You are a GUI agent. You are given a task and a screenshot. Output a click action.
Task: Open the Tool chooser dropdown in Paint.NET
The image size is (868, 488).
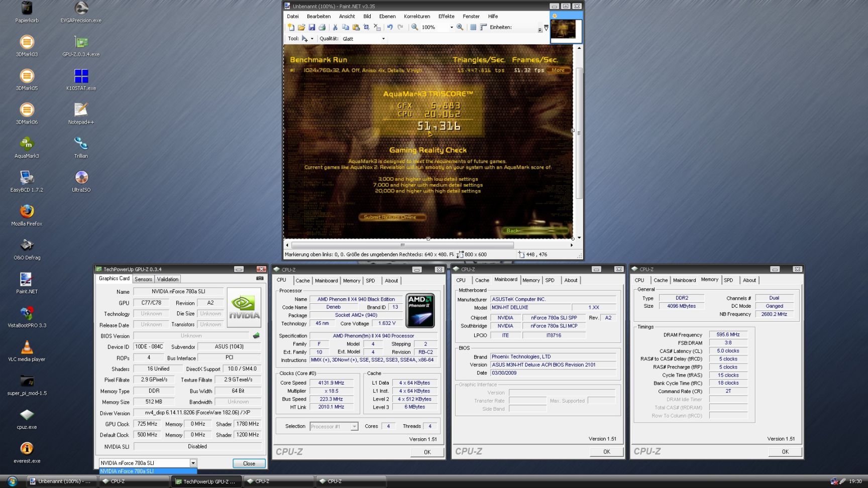[312, 39]
